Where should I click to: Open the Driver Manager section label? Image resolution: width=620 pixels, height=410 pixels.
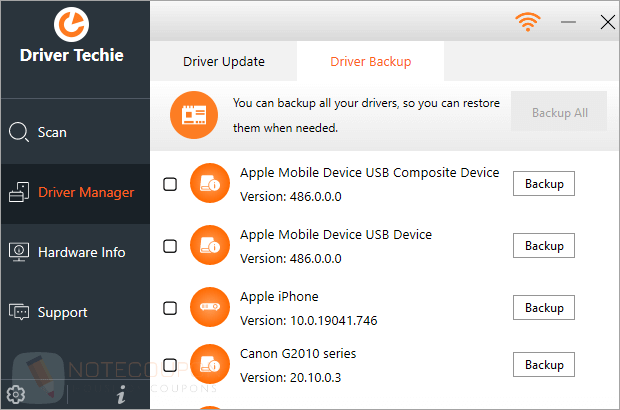pos(86,193)
